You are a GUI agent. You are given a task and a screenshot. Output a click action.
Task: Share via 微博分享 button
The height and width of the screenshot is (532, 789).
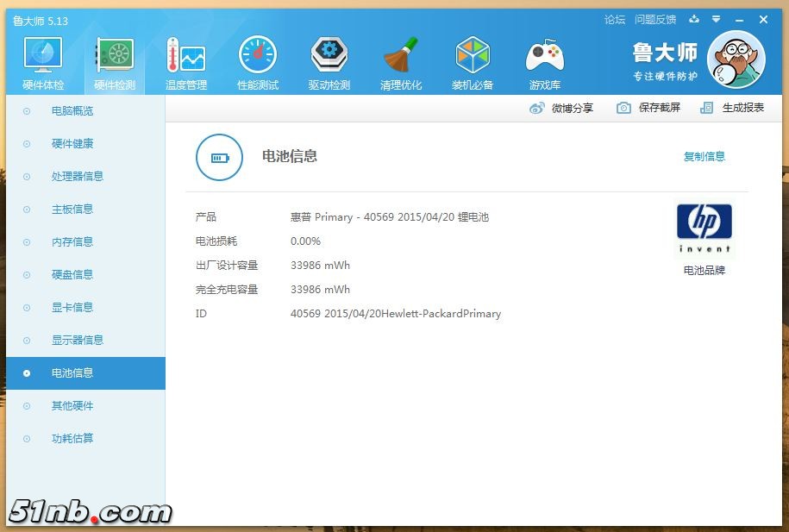click(x=561, y=108)
